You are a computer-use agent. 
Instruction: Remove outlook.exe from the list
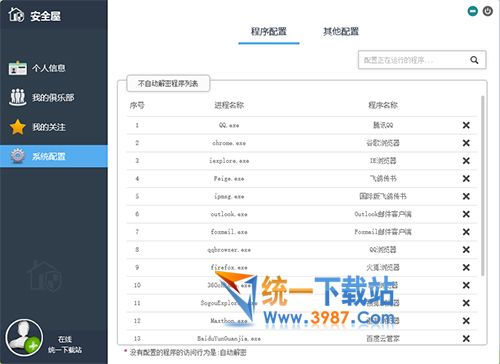[466, 214]
